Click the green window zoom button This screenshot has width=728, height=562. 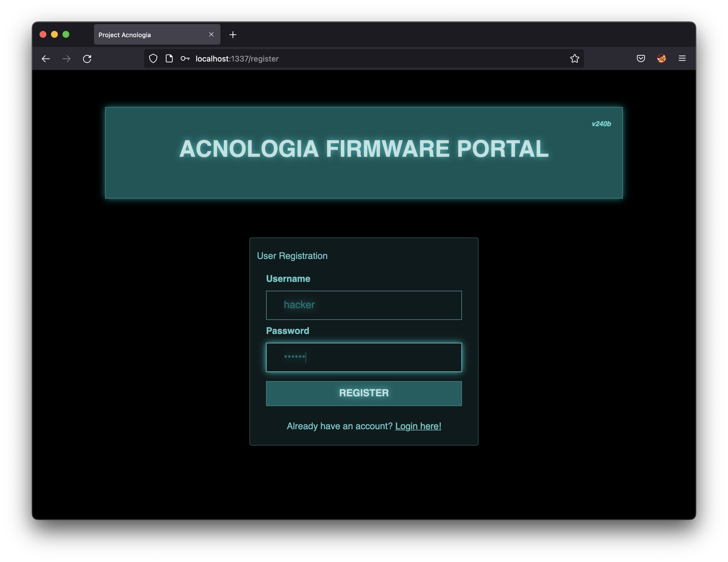[66, 34]
